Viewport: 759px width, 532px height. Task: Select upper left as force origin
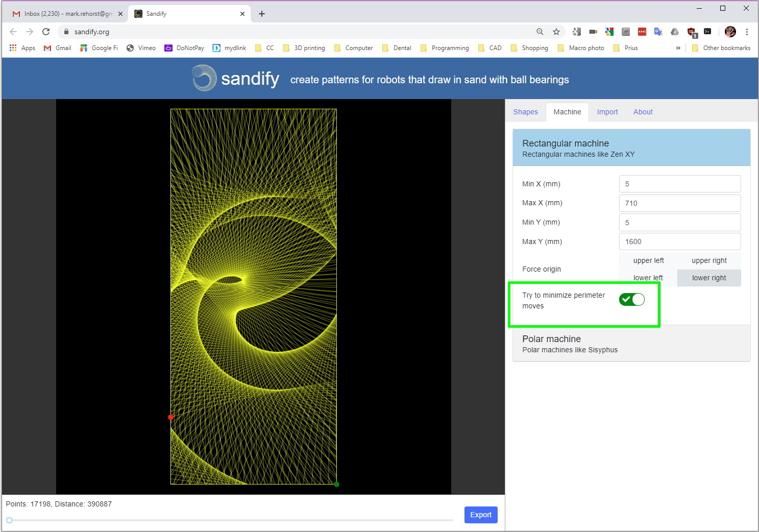click(648, 260)
